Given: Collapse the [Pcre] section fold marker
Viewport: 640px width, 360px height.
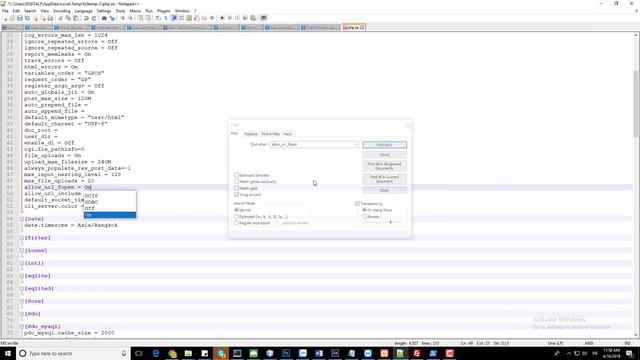Looking at the screenshot, I should [x=22, y=301].
